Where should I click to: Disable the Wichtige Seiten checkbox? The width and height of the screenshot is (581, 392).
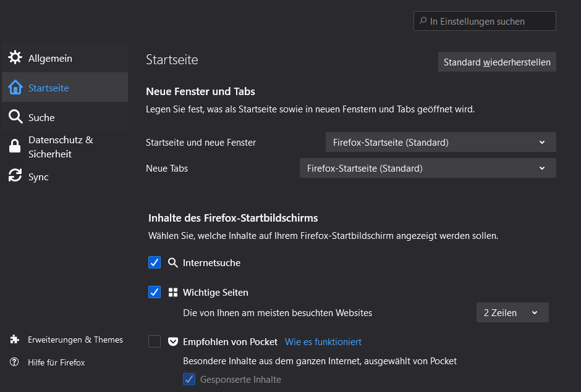[x=155, y=292]
